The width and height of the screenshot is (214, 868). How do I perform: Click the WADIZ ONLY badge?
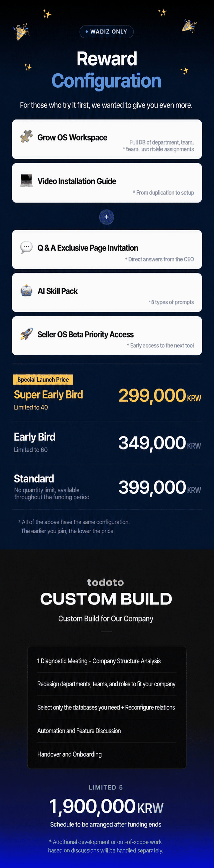coord(107,32)
